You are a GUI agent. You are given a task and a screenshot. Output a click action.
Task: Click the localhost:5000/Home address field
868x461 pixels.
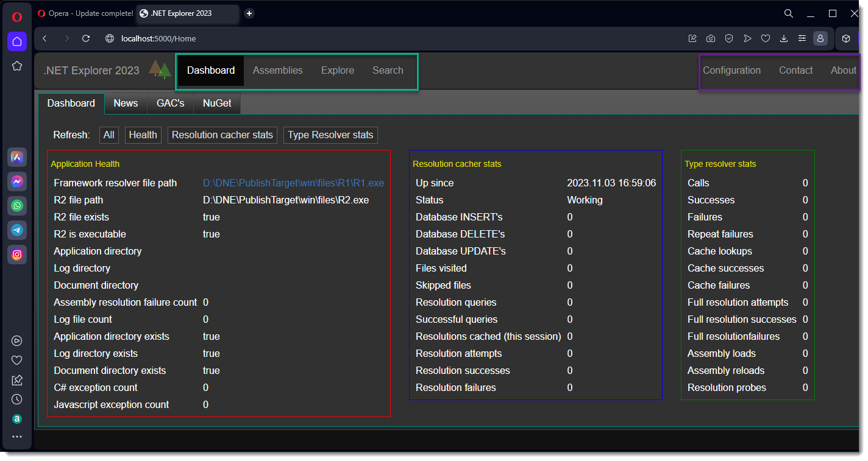tap(158, 38)
